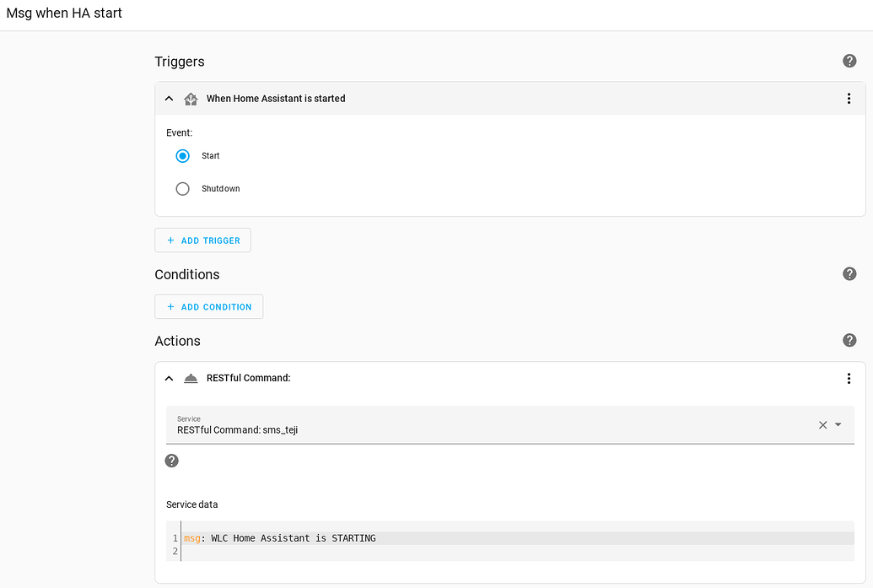Click the Msg when HA start title

[x=64, y=13]
